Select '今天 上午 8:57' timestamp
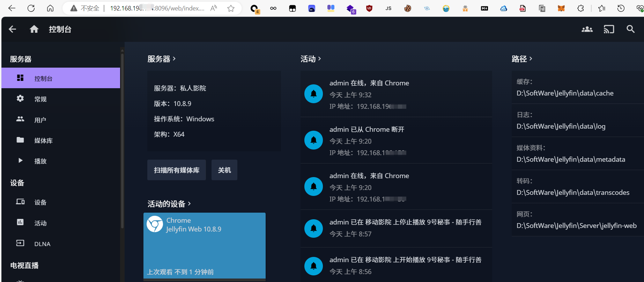 point(350,234)
